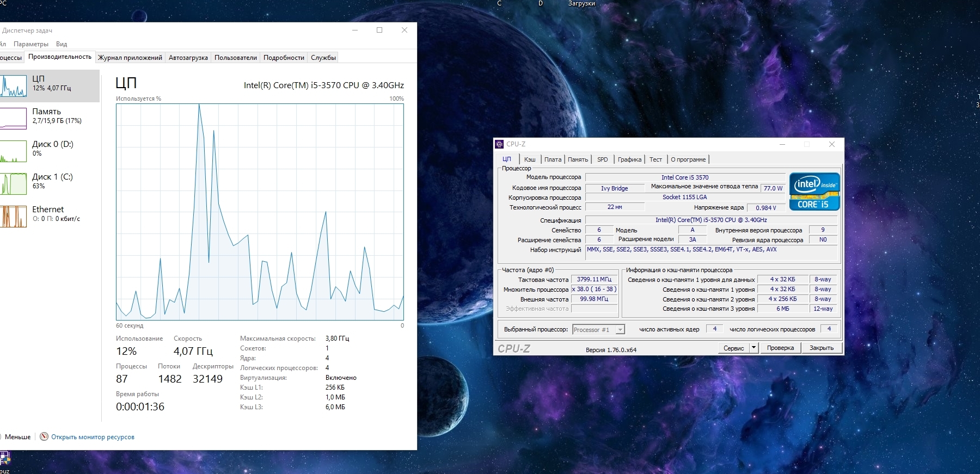This screenshot has height=474, width=980.
Task: Click Закрыть button in CPU-Z
Action: pos(822,348)
